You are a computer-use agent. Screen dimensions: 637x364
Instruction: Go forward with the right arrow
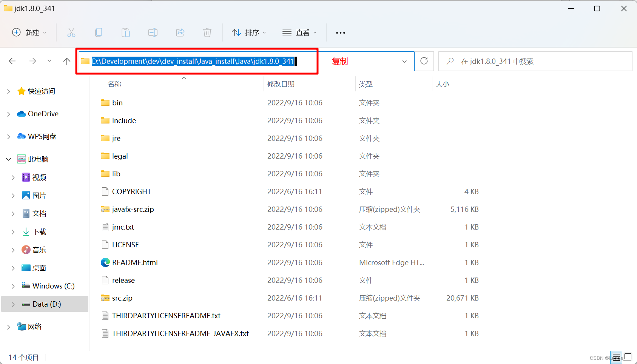(33, 61)
